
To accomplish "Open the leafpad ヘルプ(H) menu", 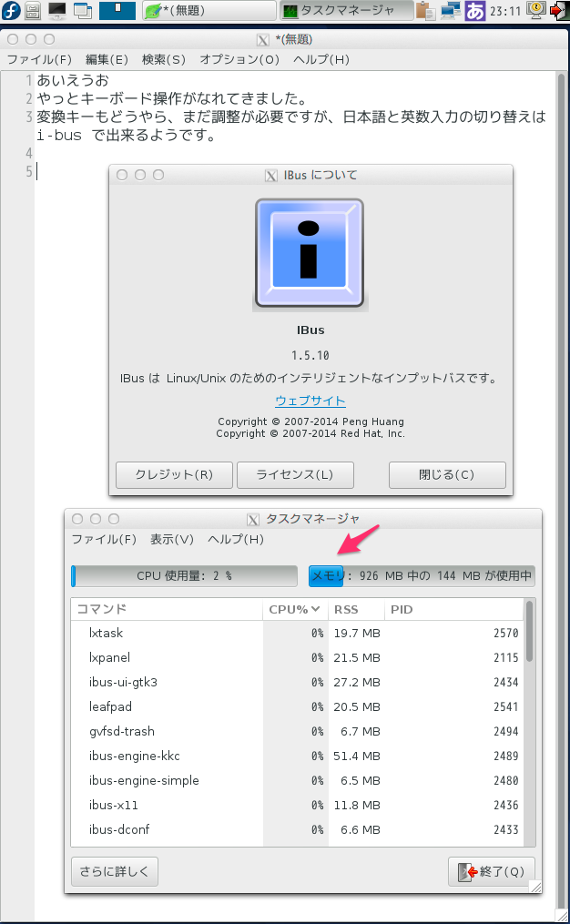I will pyautogui.click(x=321, y=59).
